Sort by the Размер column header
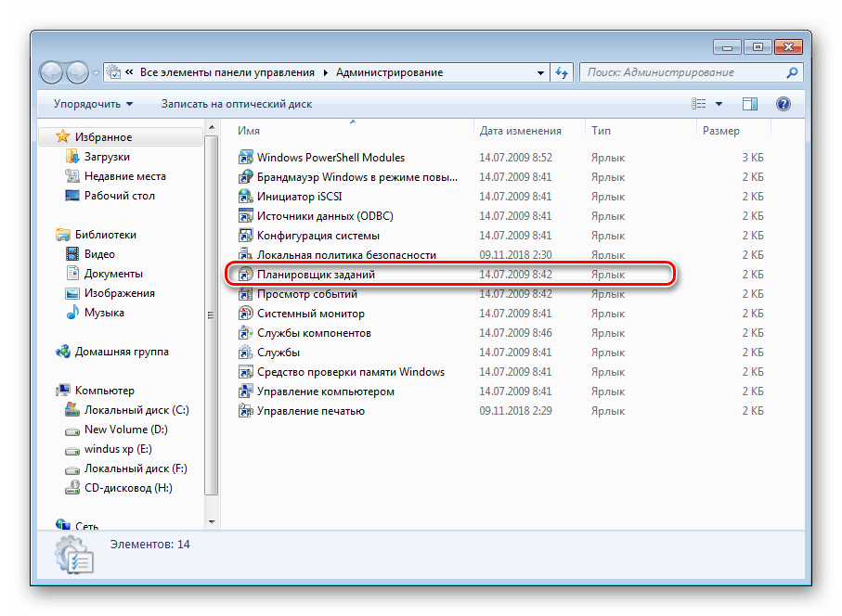 721,131
